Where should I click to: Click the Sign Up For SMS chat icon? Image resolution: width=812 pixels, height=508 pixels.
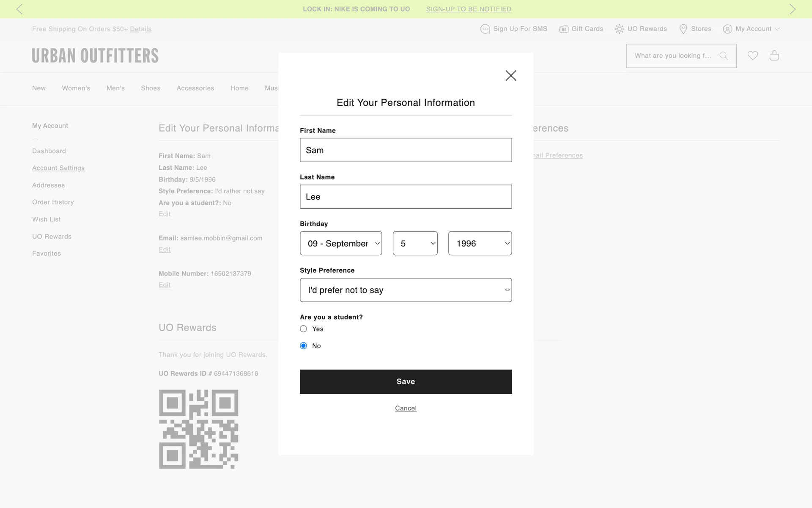coord(485,29)
